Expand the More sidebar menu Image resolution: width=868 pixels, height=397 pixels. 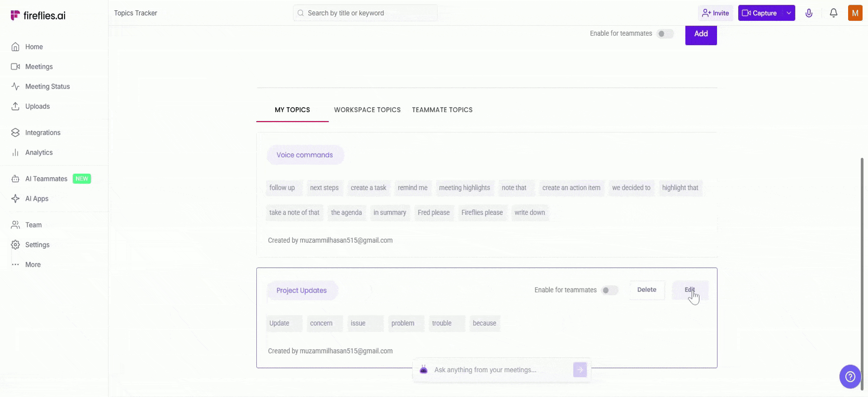33,265
